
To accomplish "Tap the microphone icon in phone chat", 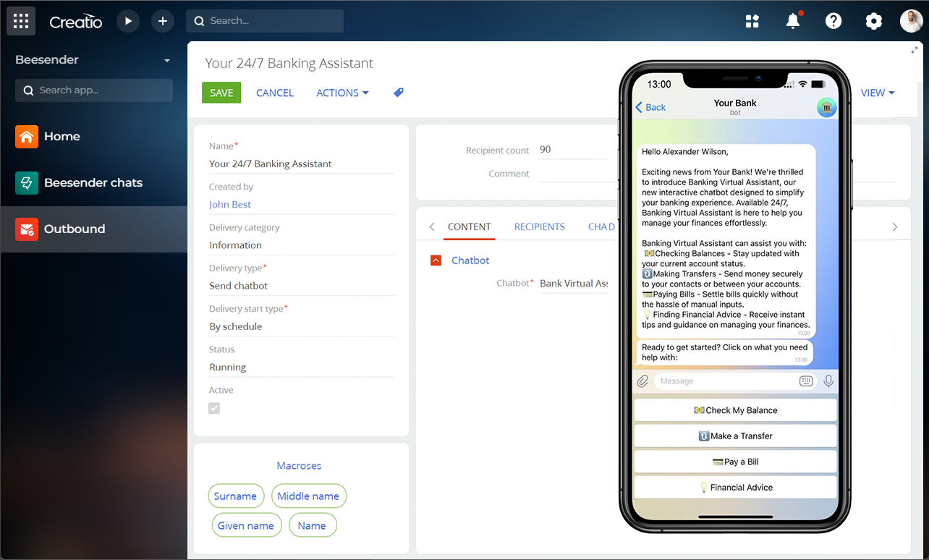I will coord(828,381).
